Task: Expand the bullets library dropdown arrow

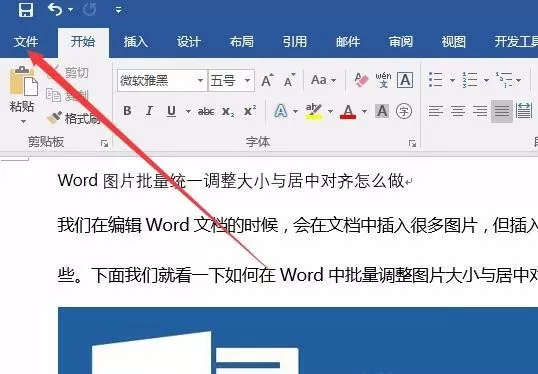Action: pos(452,81)
